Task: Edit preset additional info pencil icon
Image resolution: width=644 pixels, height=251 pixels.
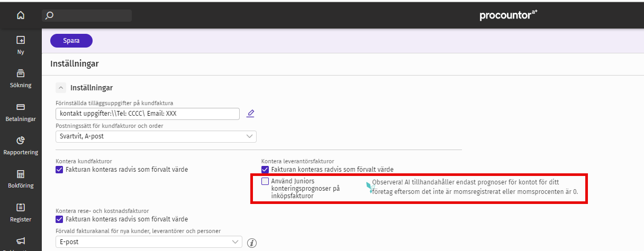Action: [x=251, y=113]
